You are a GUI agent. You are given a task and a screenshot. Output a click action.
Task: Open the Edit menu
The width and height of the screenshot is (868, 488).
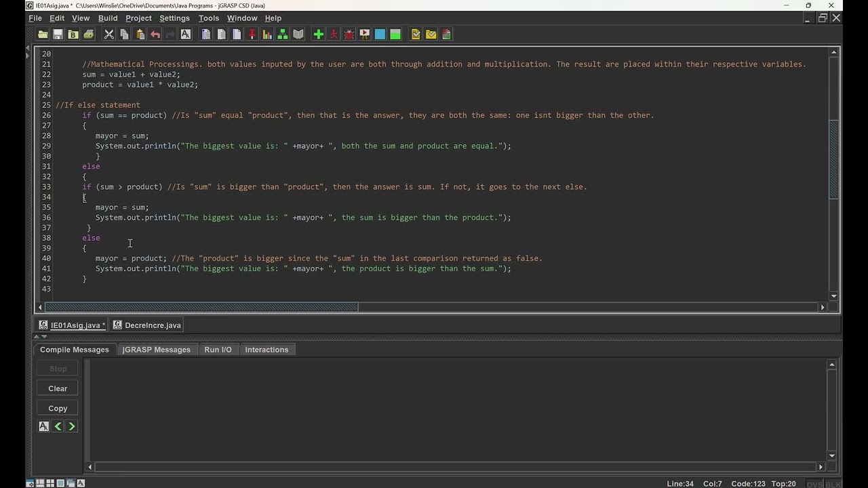click(57, 18)
